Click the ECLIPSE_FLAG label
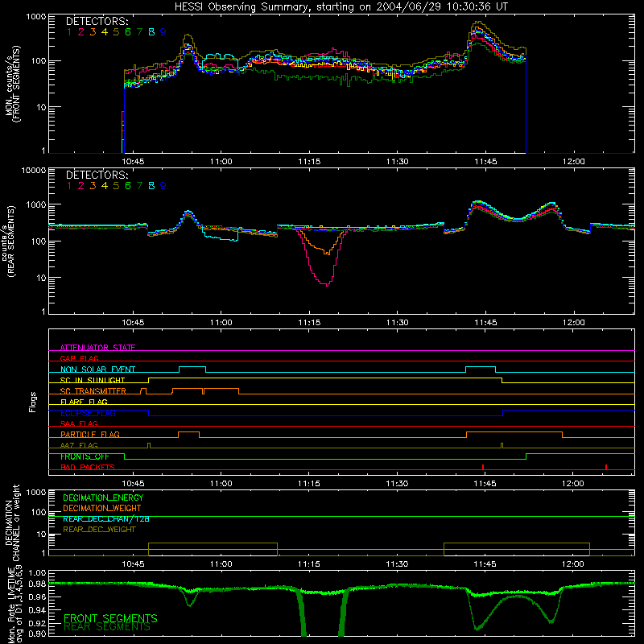644x644 pixels. point(88,413)
